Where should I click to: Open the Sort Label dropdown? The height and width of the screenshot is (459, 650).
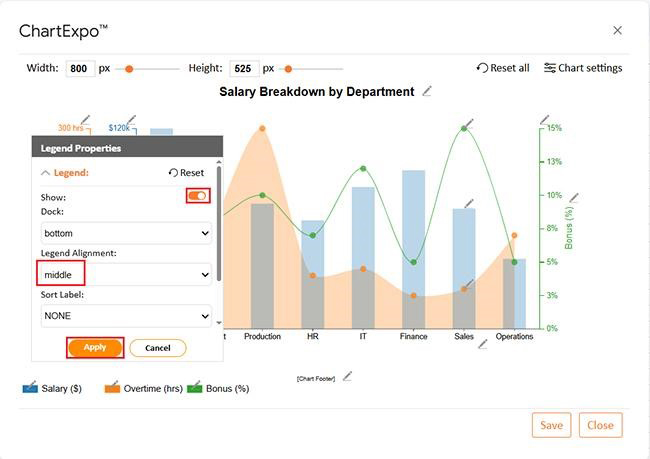(126, 315)
